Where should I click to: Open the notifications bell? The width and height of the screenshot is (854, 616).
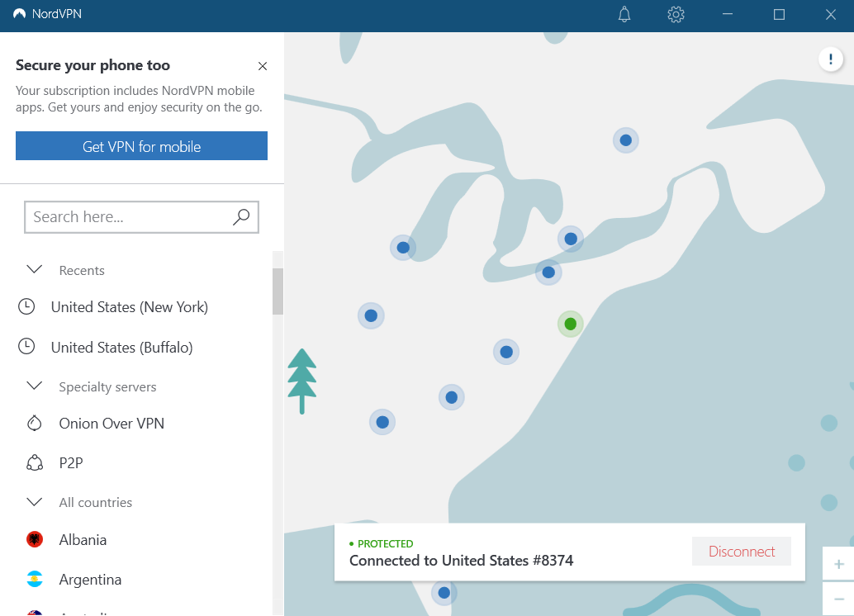tap(624, 14)
